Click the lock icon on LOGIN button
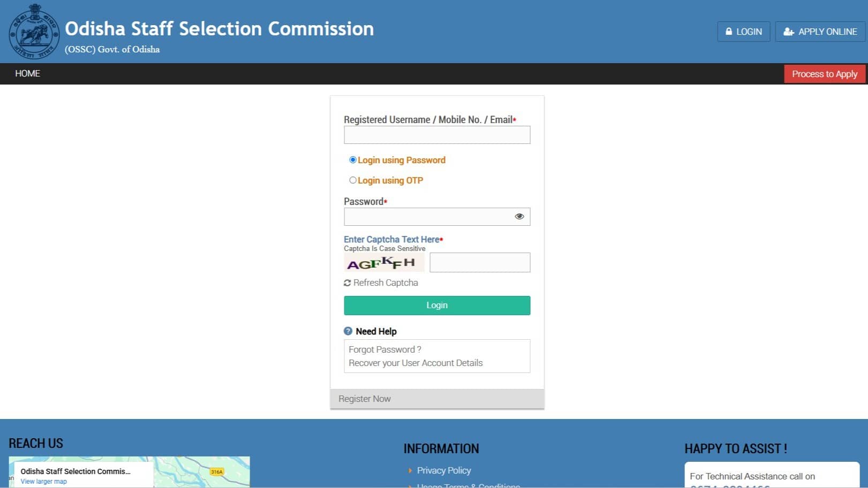Viewport: 868px width, 488px height. (728, 32)
